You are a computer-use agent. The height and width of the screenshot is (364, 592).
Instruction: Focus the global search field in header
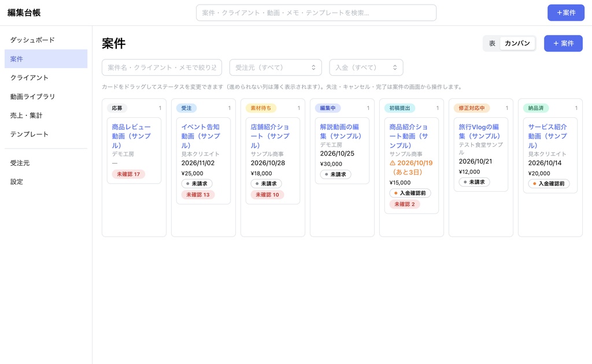coord(316,13)
